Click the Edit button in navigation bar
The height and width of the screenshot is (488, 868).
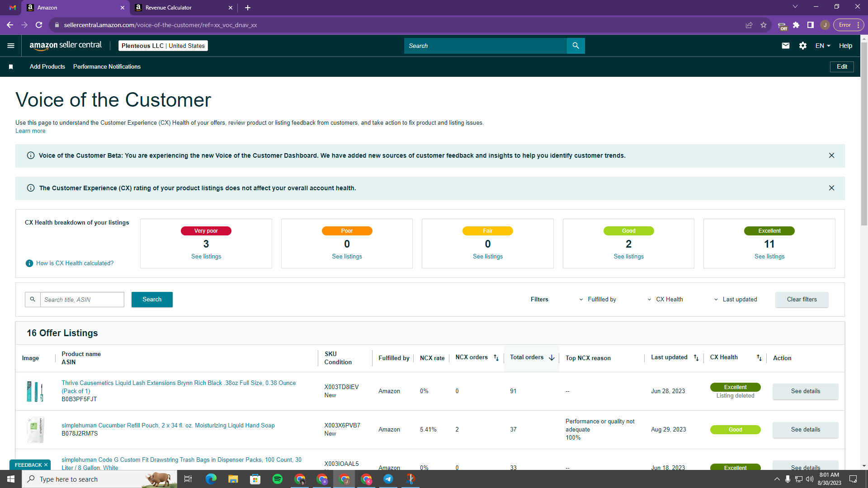click(x=842, y=67)
